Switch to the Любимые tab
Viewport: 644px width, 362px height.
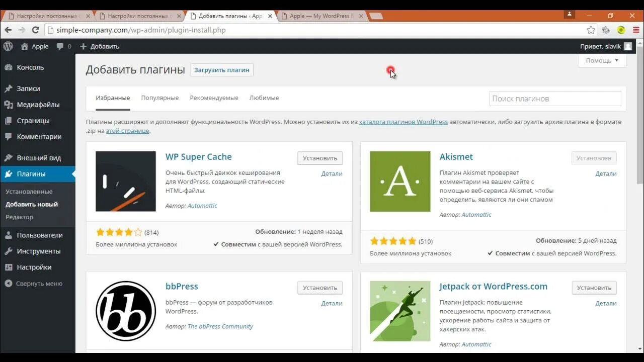coord(264,98)
